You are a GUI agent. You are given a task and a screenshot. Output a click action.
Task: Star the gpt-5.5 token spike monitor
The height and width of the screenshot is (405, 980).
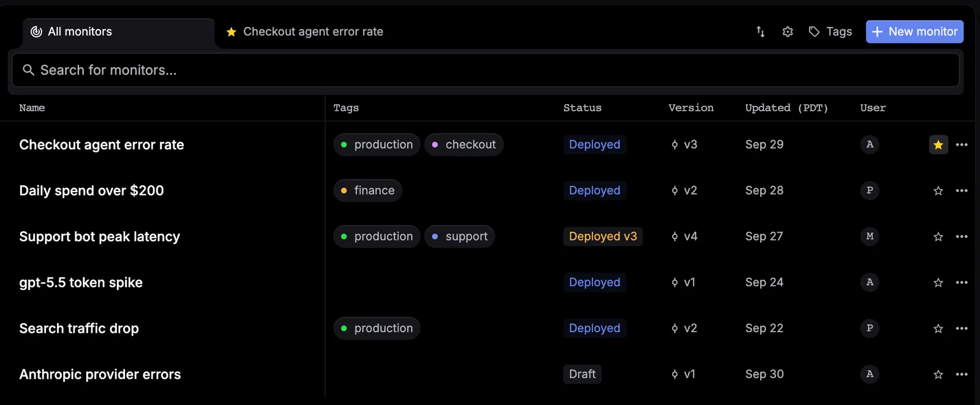click(938, 283)
